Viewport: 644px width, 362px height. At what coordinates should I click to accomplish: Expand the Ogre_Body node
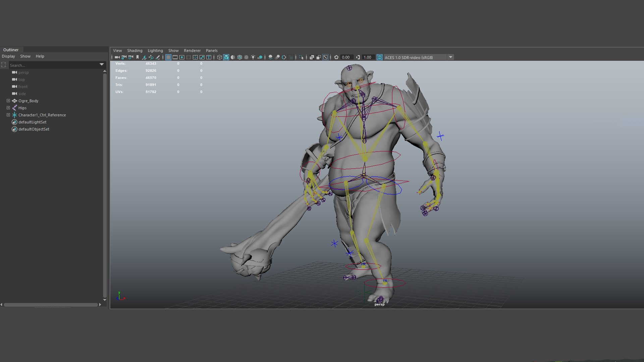click(x=8, y=101)
